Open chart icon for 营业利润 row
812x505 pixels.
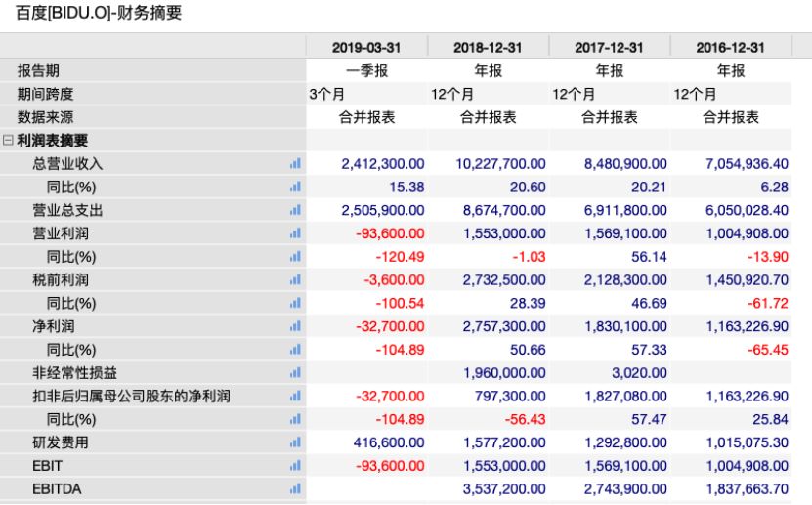(x=295, y=233)
